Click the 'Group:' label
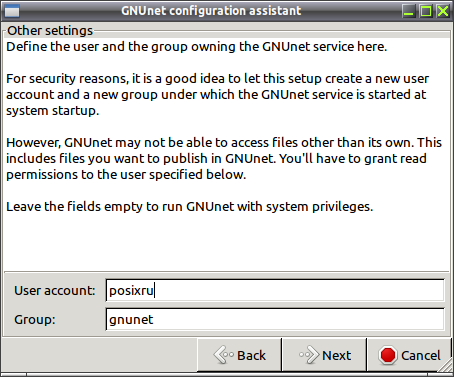 tap(35, 320)
